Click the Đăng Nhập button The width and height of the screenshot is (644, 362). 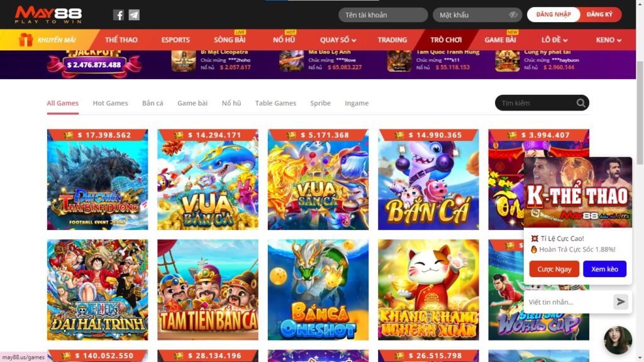pos(553,14)
